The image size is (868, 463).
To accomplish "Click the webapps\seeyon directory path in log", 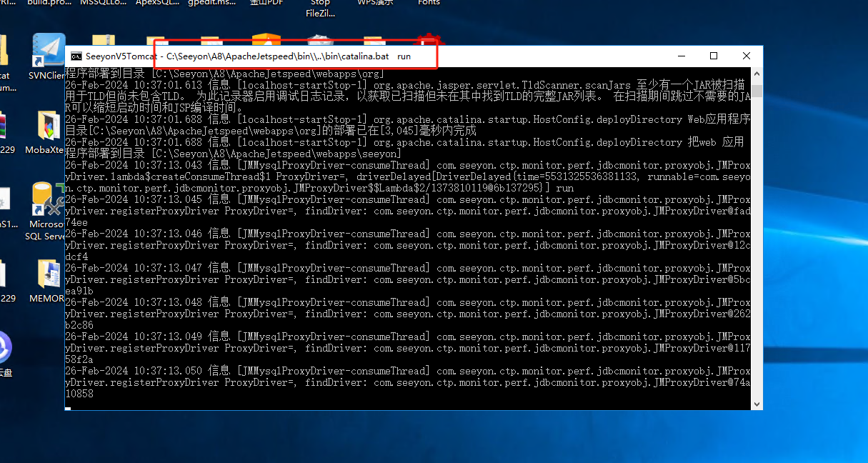I will (277, 154).
